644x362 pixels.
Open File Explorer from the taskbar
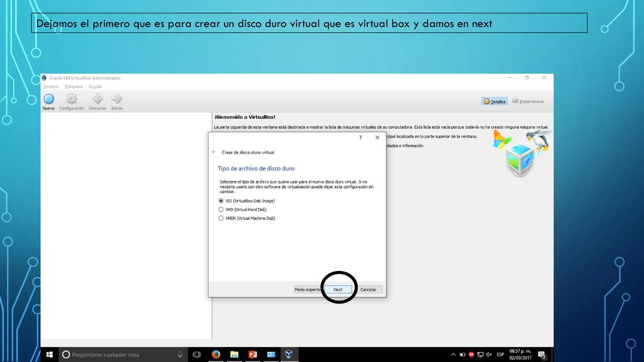point(234,354)
